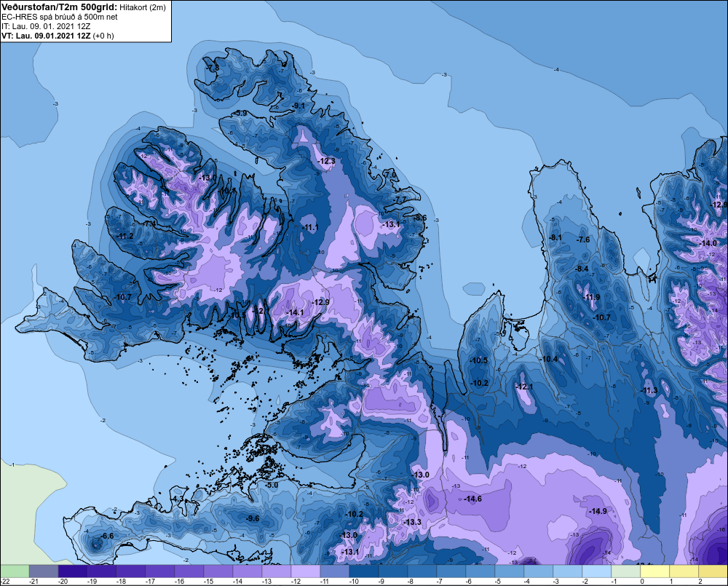Select the -14 legend label
Screen dimensions: 728x586
click(x=237, y=582)
